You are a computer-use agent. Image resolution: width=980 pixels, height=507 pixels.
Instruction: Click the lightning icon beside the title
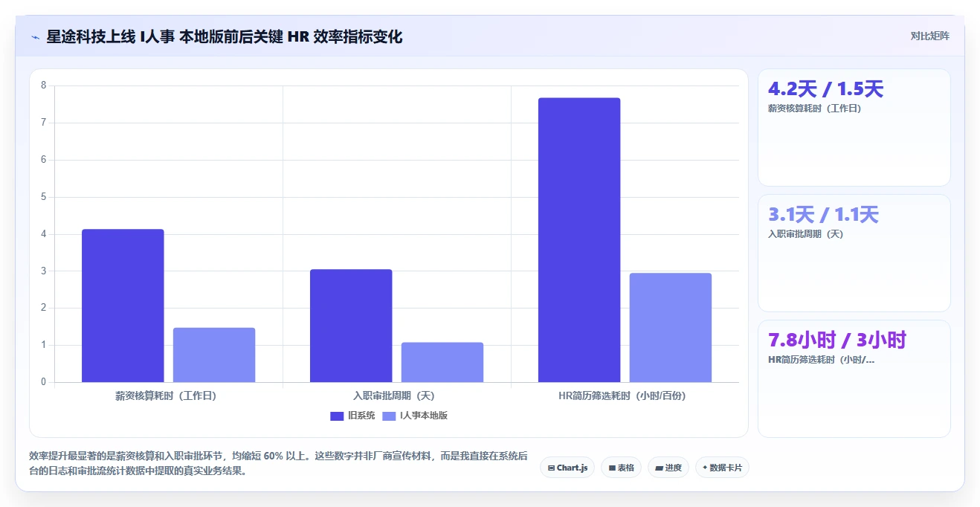tap(35, 37)
